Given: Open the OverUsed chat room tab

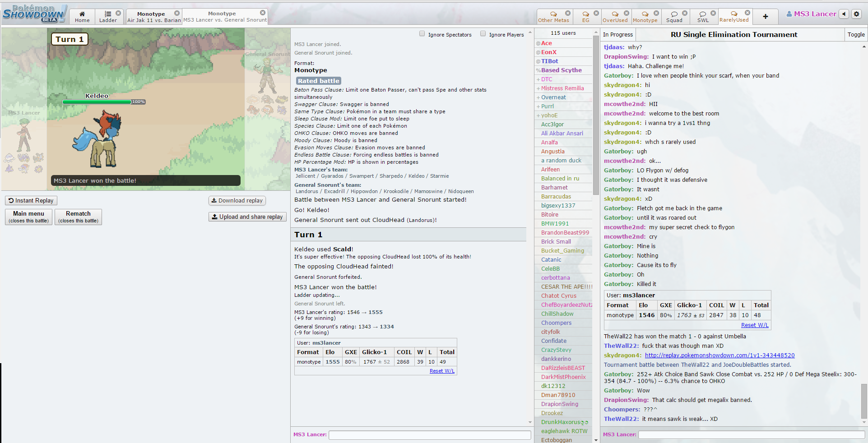Looking at the screenshot, I should (x=615, y=17).
